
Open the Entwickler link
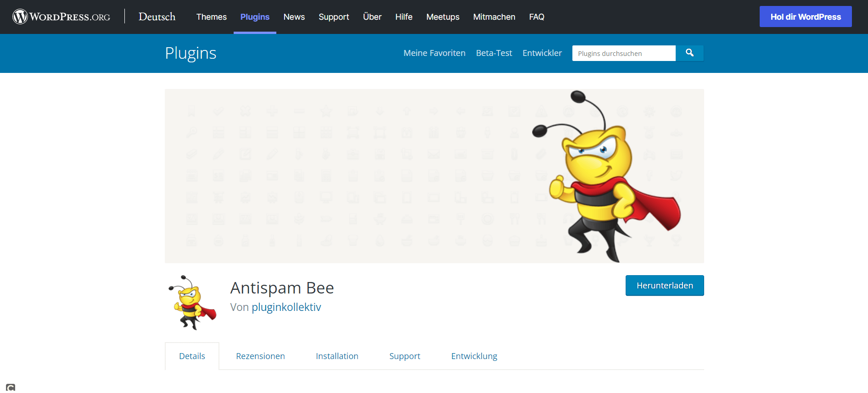point(542,53)
